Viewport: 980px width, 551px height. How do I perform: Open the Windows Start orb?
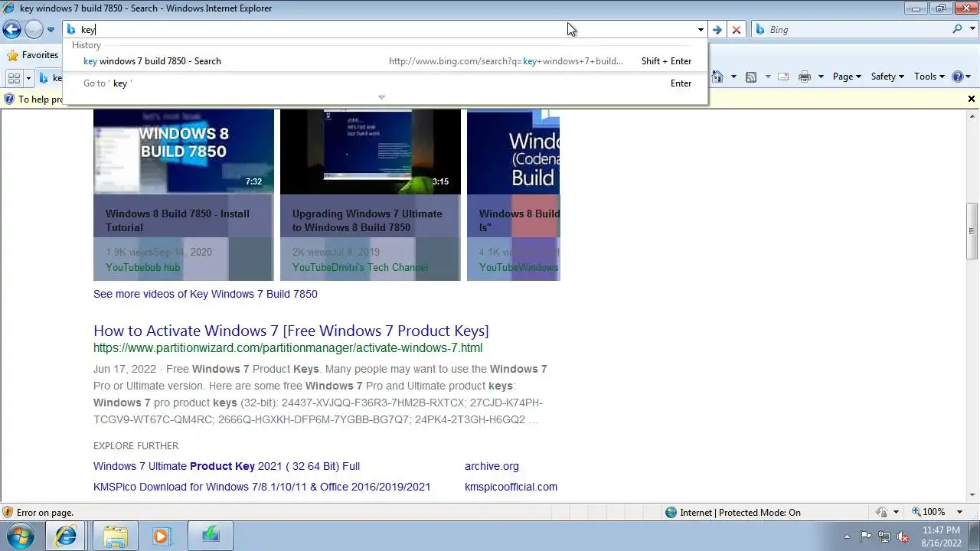21,536
